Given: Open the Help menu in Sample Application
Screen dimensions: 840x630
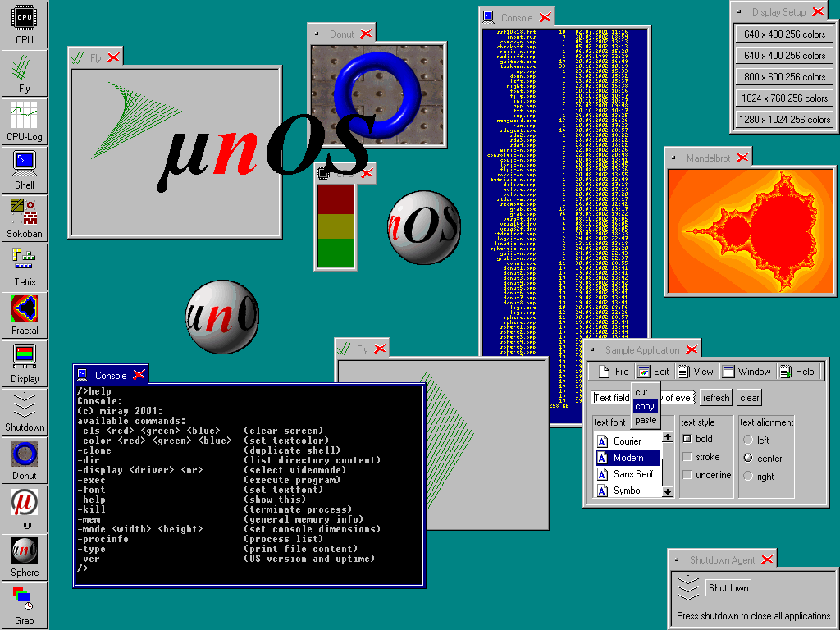Looking at the screenshot, I should (797, 372).
